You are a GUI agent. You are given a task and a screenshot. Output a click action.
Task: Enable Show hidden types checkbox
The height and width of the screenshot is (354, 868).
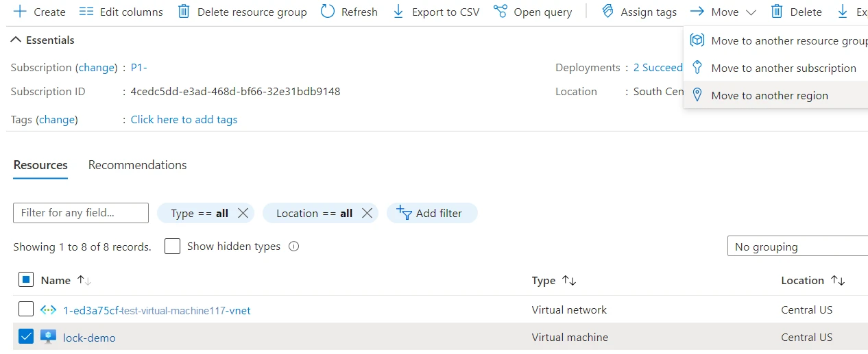pos(172,246)
